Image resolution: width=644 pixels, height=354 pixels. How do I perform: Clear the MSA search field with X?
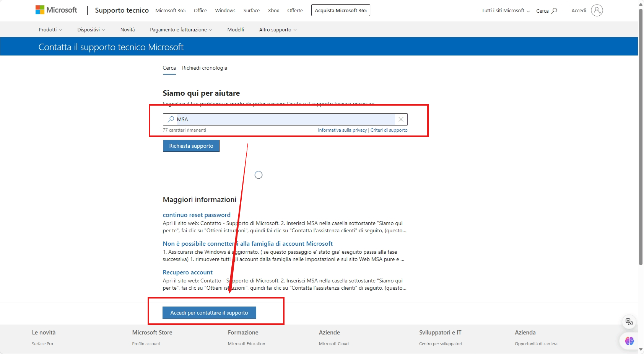[401, 119]
